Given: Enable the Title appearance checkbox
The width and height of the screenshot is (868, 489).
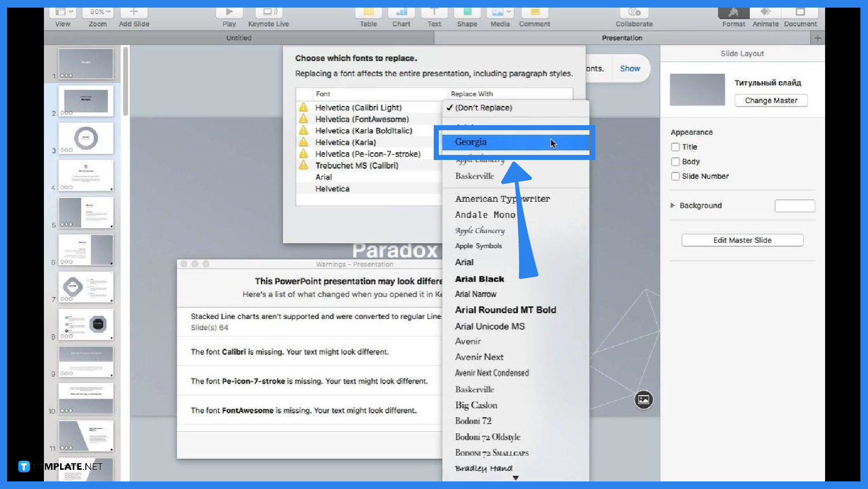Looking at the screenshot, I should point(675,147).
